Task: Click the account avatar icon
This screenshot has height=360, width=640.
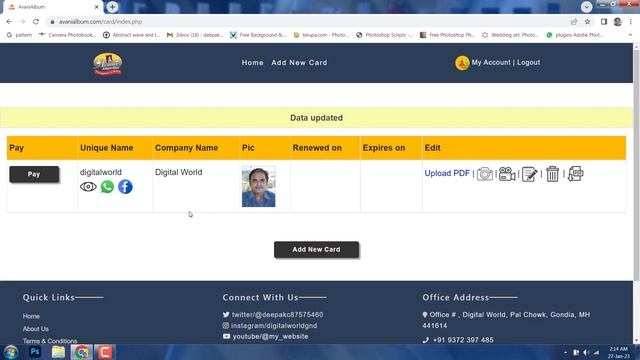Action: [x=462, y=63]
